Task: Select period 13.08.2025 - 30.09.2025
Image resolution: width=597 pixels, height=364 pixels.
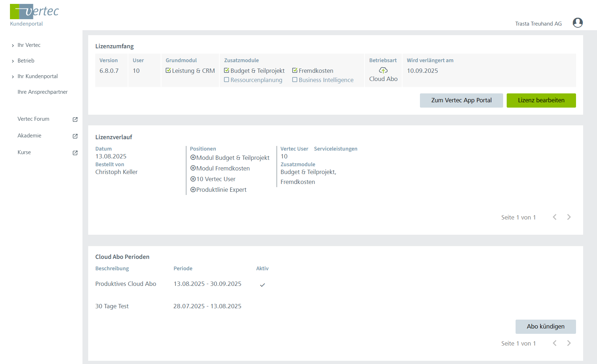Action: pos(207,284)
